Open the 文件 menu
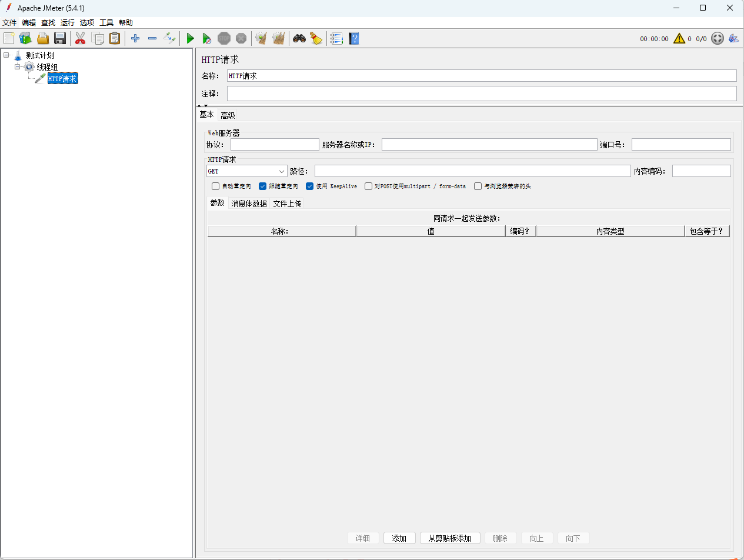This screenshot has width=744, height=560. tap(9, 23)
